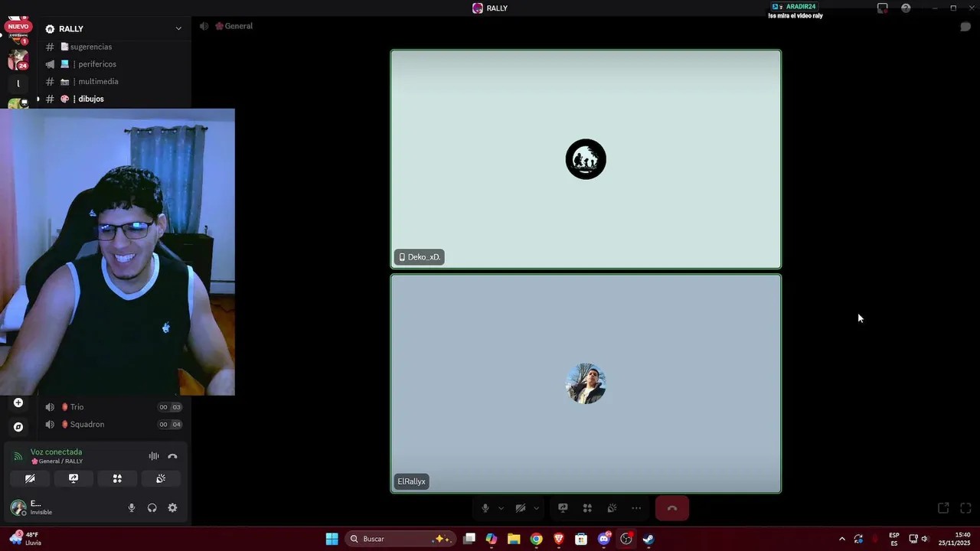Share screen from the call control bar
Image resolution: width=980 pixels, height=551 pixels.
point(563,508)
